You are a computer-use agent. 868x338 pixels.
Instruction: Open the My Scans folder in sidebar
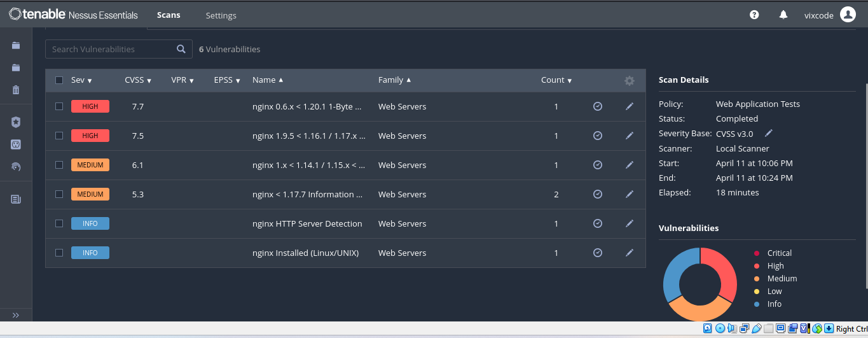16,45
